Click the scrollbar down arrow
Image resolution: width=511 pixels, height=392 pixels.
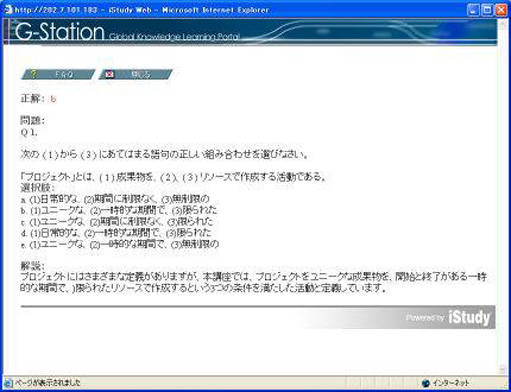[503, 369]
